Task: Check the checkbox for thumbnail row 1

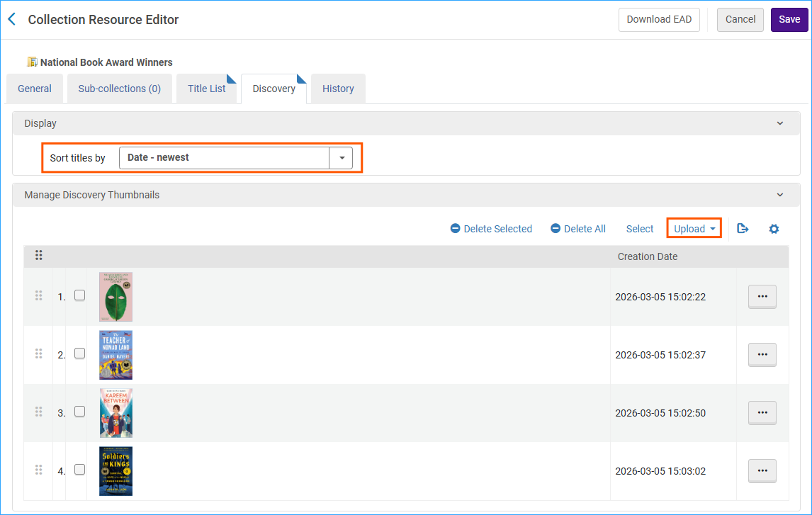Action: (x=79, y=295)
